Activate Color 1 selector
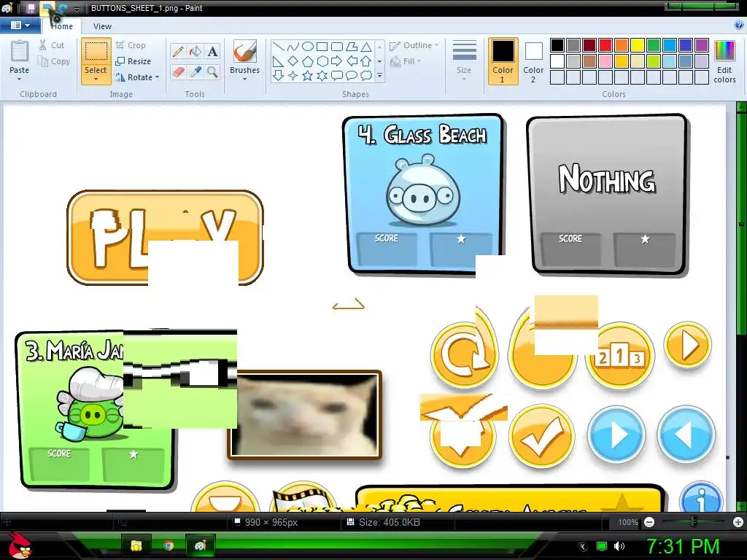This screenshot has width=747, height=560. click(x=503, y=62)
